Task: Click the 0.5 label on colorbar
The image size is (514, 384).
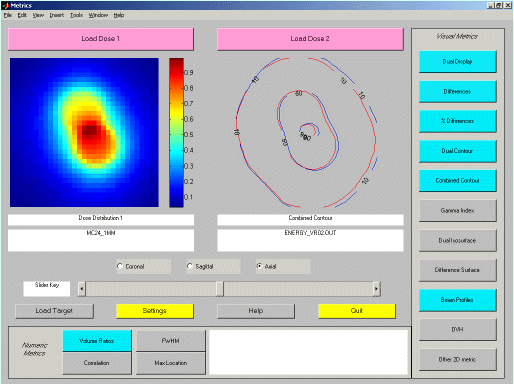Action: click(x=189, y=135)
